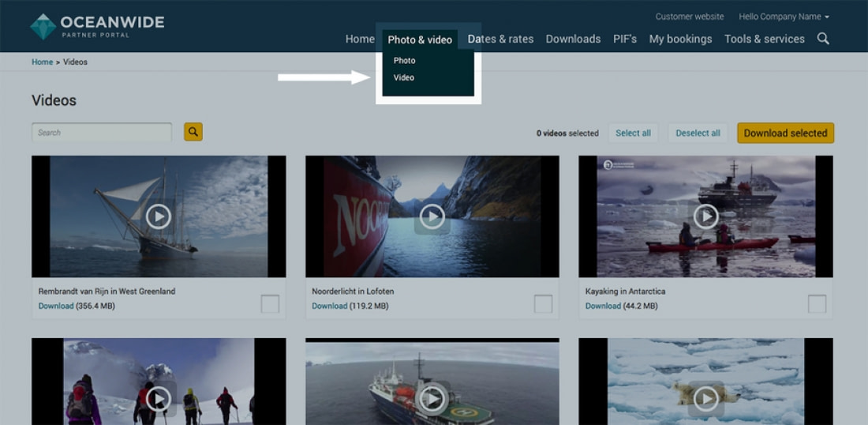Image resolution: width=868 pixels, height=425 pixels.
Task: Open the search magnifier in navigation bar
Action: click(823, 39)
